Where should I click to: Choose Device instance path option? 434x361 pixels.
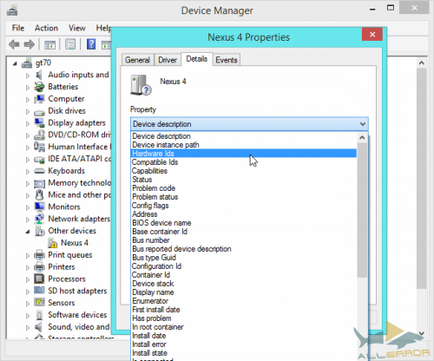click(x=244, y=145)
